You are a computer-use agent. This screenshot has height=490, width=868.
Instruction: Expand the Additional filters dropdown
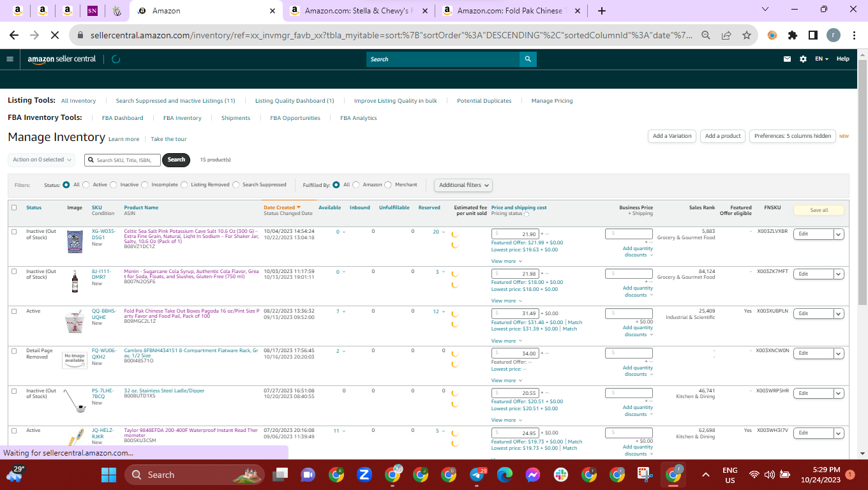click(464, 185)
